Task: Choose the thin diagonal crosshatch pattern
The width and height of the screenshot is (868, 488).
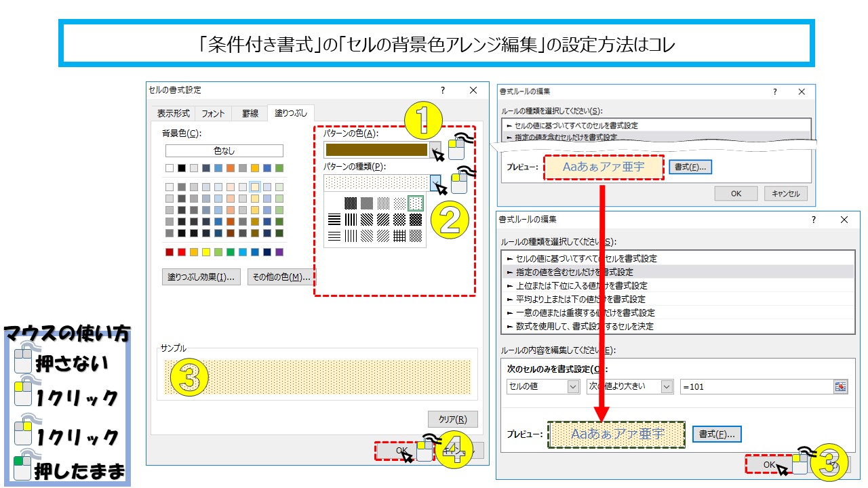Action: click(x=416, y=236)
